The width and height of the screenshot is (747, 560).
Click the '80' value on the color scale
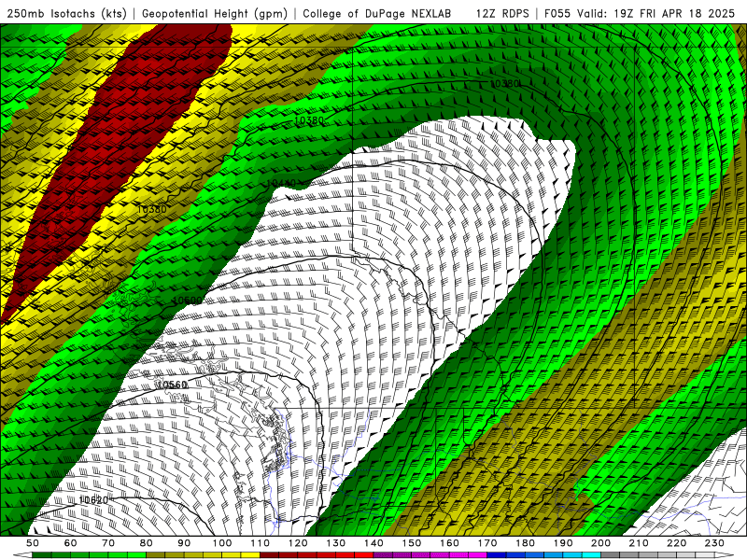point(147,543)
